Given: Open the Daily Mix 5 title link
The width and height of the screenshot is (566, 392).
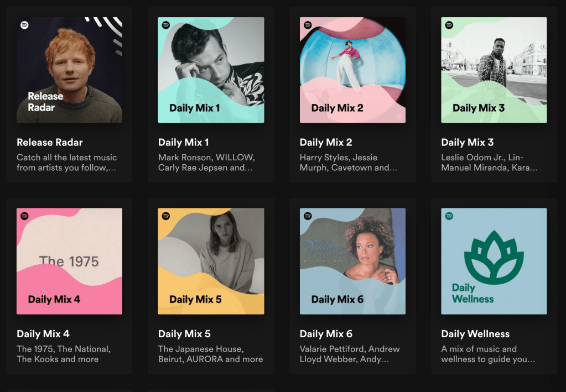Looking at the screenshot, I should (x=184, y=334).
